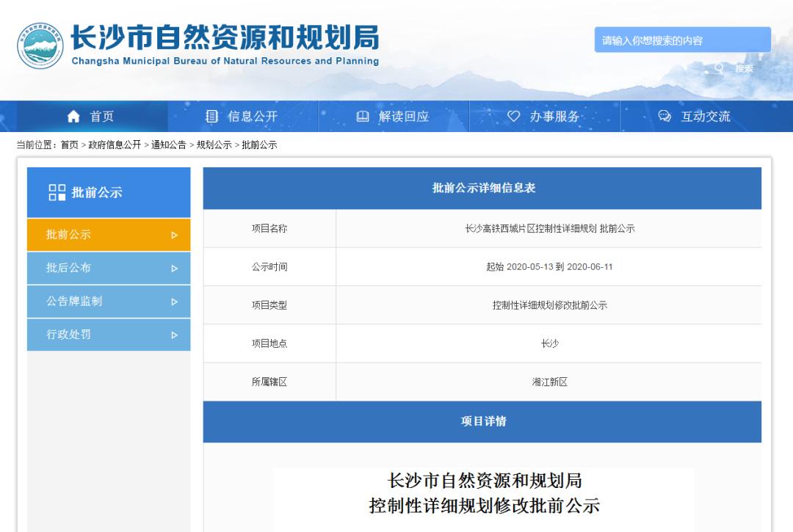This screenshot has height=532, width=793.
Task: Expand the 公告牌监制 sidebar arrow
Action: coord(174,302)
